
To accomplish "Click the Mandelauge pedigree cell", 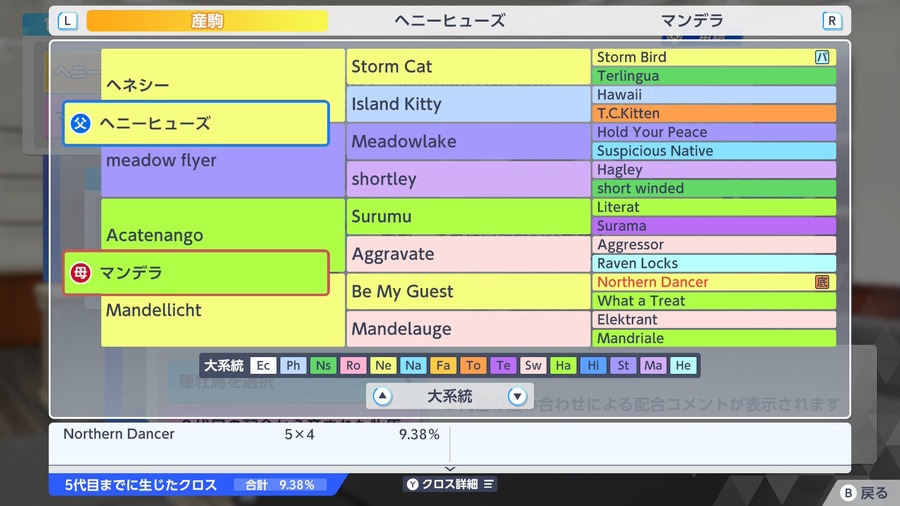I will point(468,329).
